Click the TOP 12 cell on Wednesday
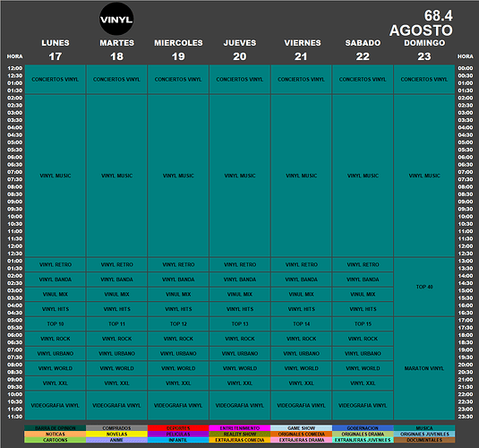 [x=178, y=323]
